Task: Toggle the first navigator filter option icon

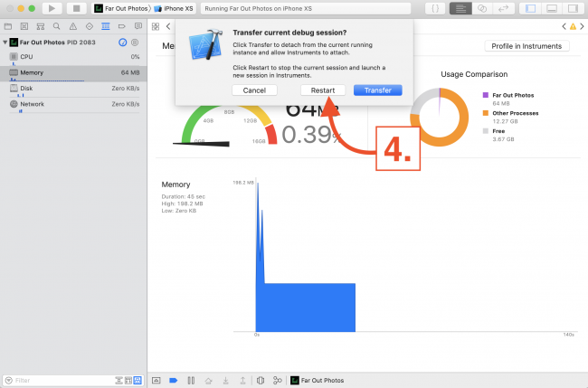Action: [x=119, y=380]
